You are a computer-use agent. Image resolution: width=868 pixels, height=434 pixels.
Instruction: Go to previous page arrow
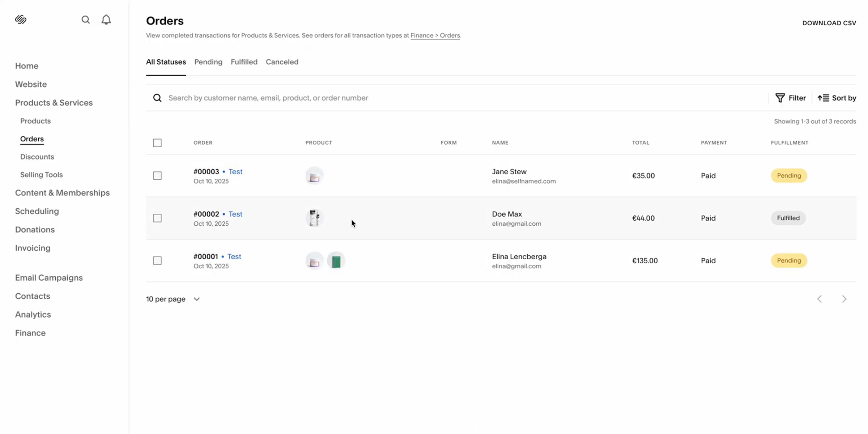820,299
